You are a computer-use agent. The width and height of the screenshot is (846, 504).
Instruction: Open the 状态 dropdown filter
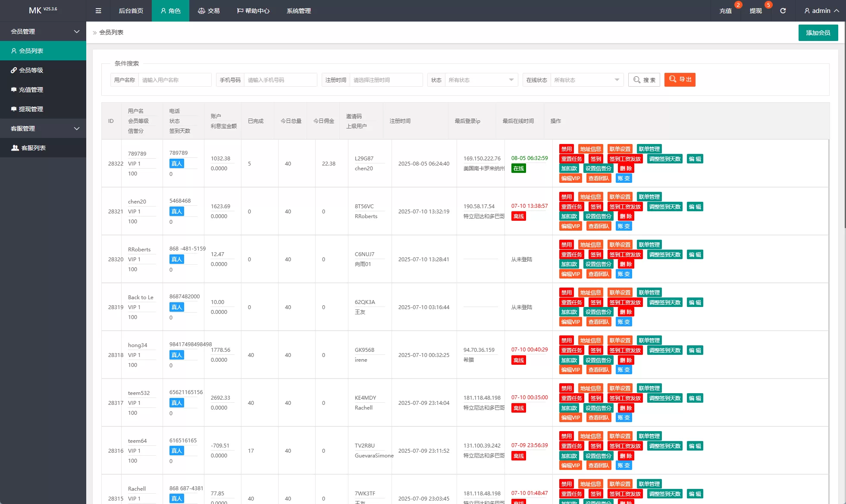click(x=481, y=80)
